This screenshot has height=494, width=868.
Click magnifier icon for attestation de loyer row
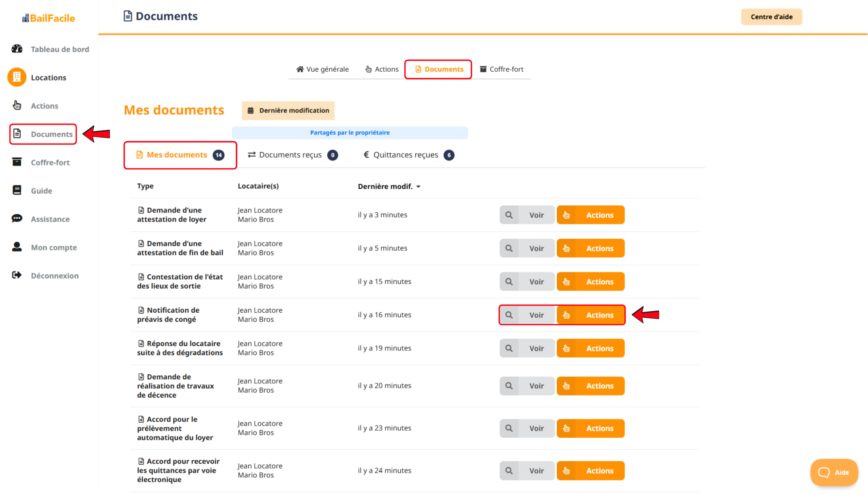509,215
